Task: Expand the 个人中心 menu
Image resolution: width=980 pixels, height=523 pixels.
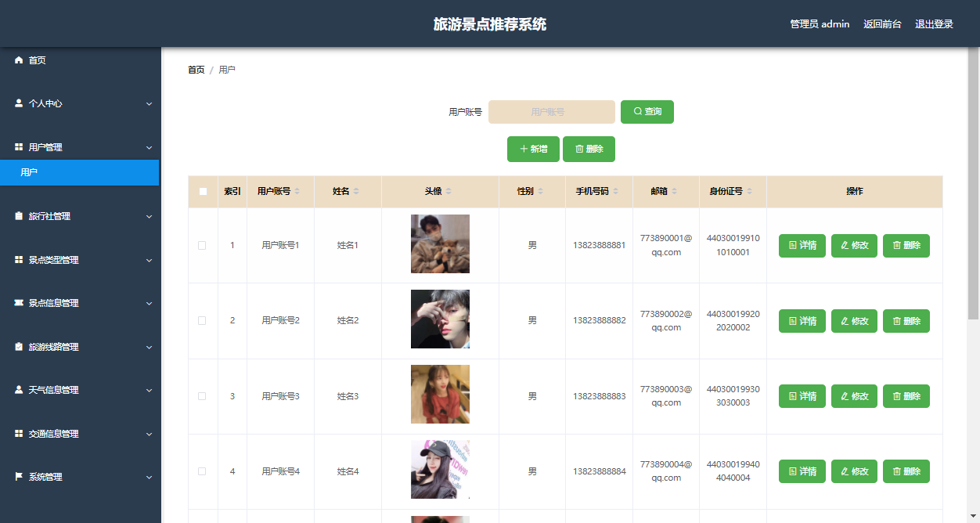Action: pyautogui.click(x=78, y=103)
